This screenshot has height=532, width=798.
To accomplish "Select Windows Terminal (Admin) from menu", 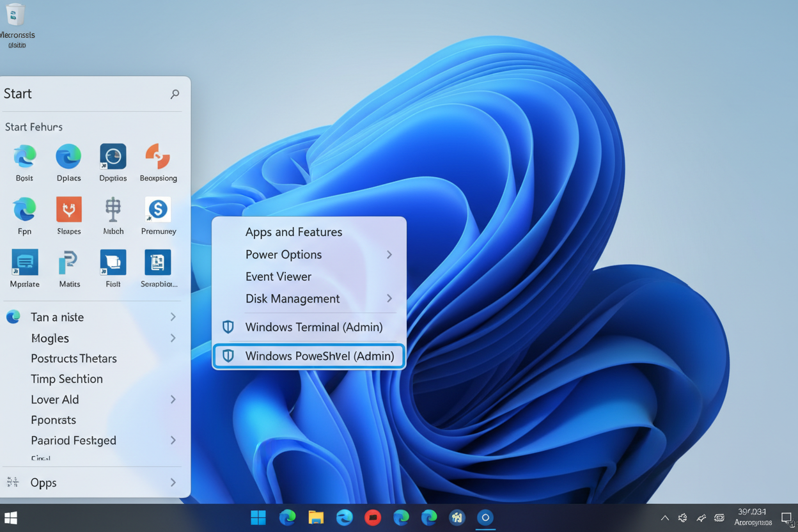I will (313, 327).
